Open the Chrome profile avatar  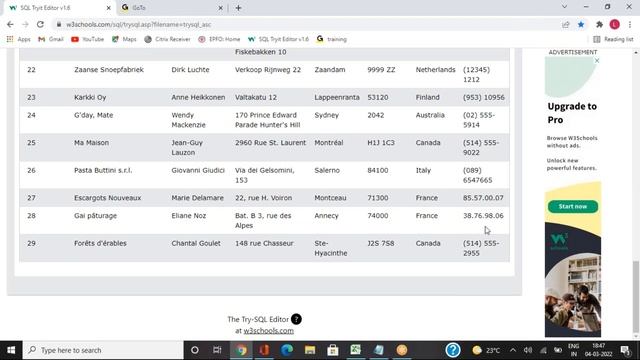614,24
